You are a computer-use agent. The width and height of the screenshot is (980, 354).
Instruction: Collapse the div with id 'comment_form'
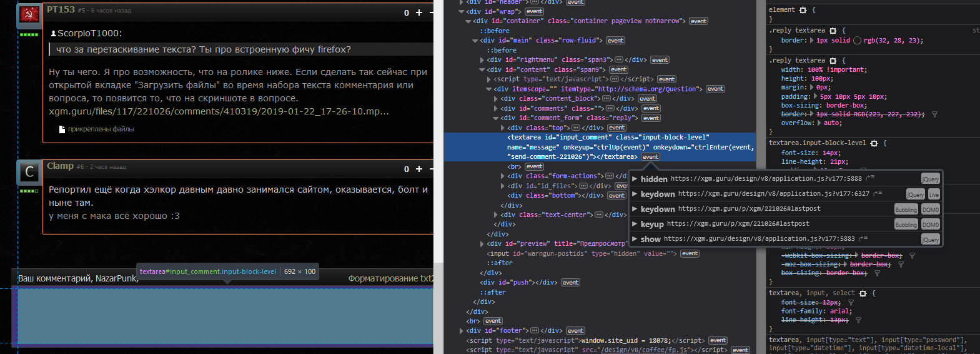click(x=496, y=118)
